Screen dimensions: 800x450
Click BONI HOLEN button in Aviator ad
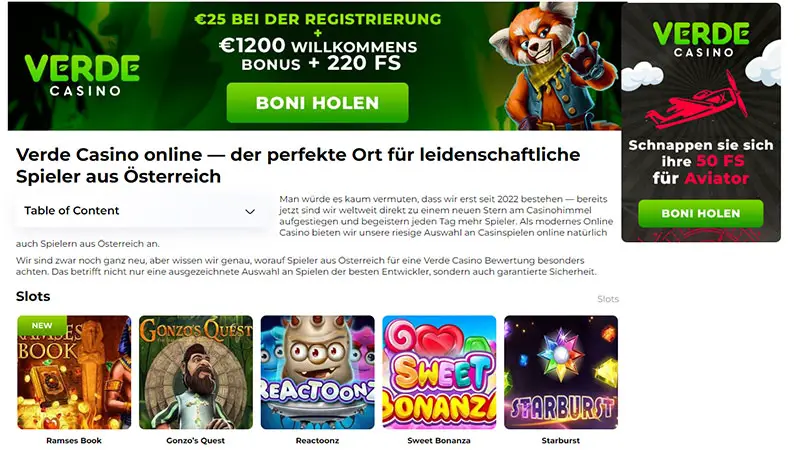click(701, 213)
